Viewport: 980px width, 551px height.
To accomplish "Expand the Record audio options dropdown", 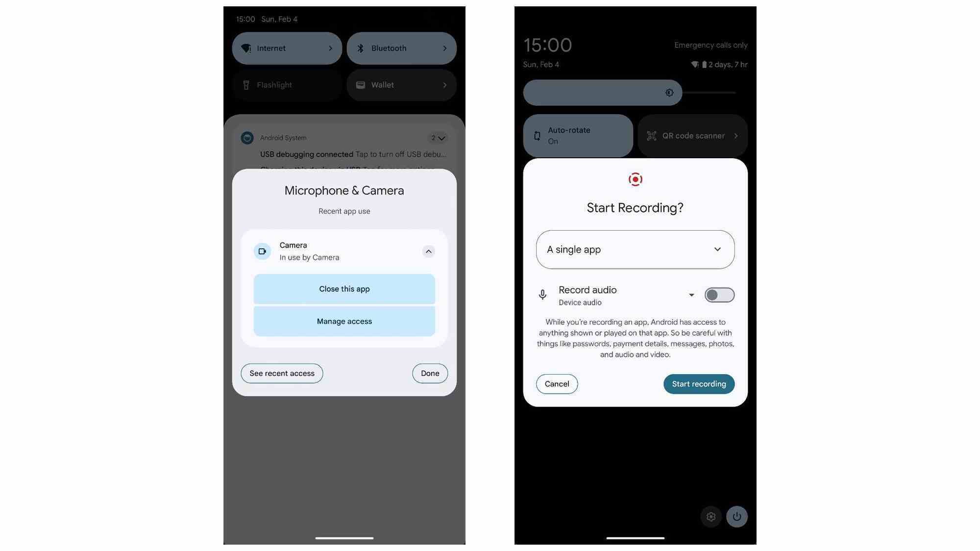I will point(690,294).
